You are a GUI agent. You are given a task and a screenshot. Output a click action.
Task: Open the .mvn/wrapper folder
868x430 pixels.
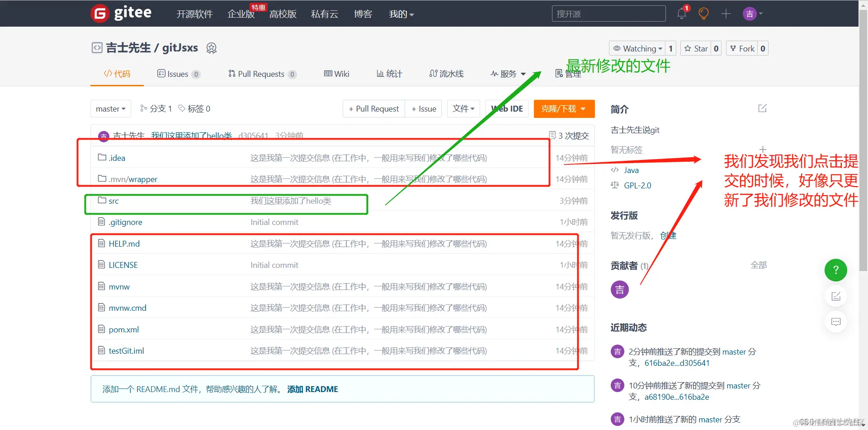[133, 179]
